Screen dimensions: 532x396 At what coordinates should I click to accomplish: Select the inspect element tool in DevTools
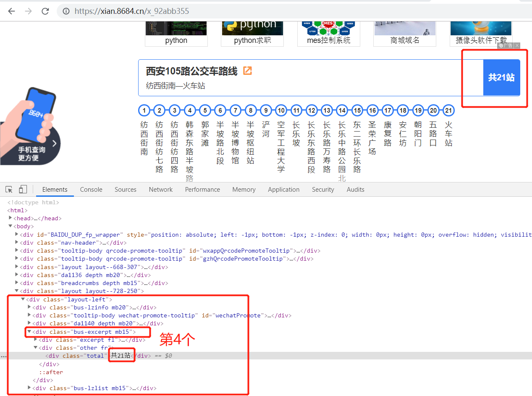(8, 189)
